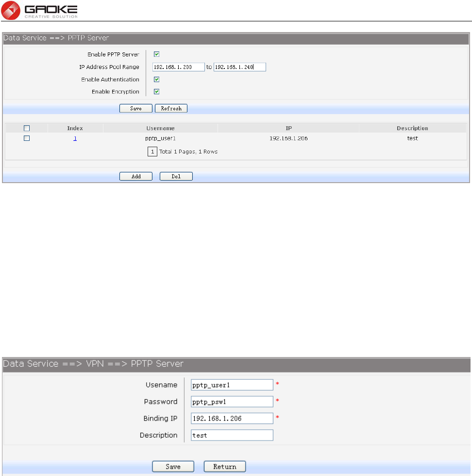Click the IP pool end address field

(240, 67)
